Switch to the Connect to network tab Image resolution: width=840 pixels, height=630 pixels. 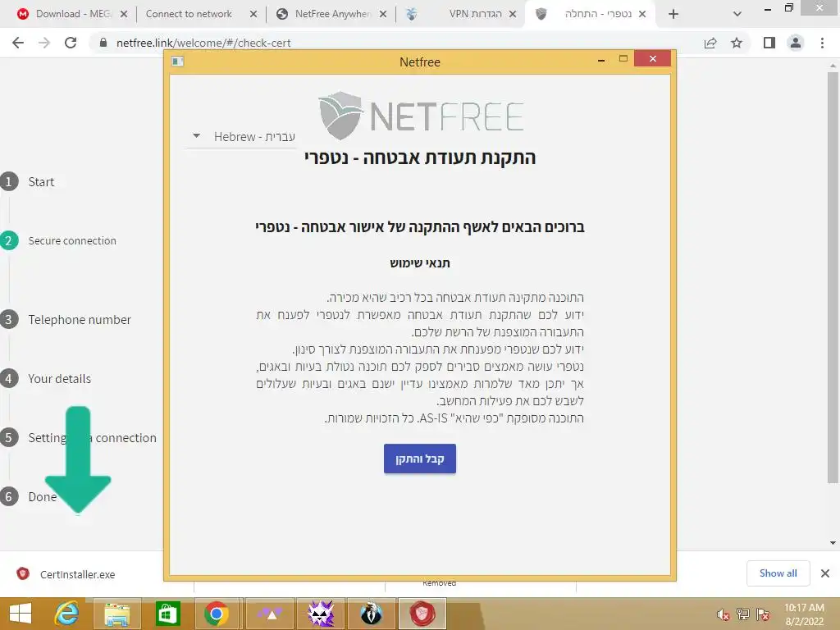(x=189, y=14)
